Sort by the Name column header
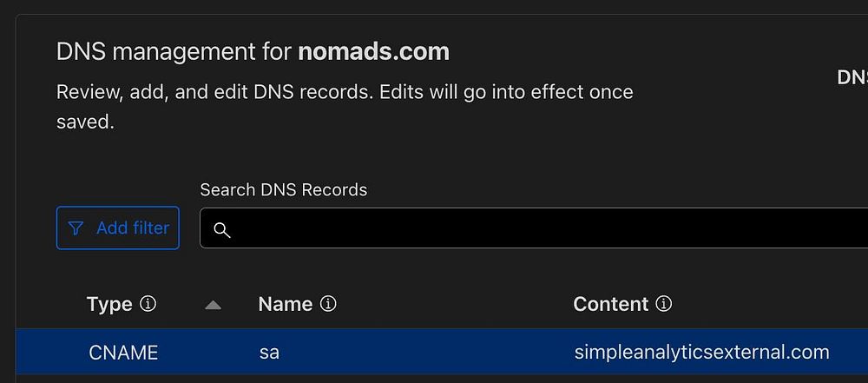This screenshot has height=383, width=868. (285, 304)
